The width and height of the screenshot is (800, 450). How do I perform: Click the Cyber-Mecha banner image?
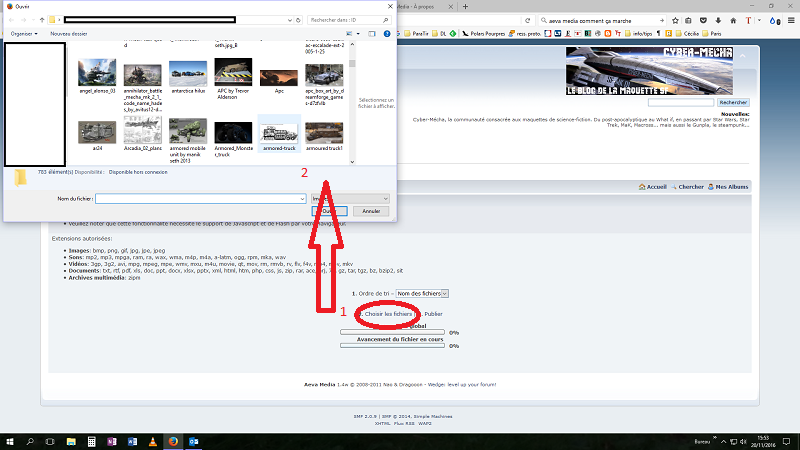(x=649, y=71)
